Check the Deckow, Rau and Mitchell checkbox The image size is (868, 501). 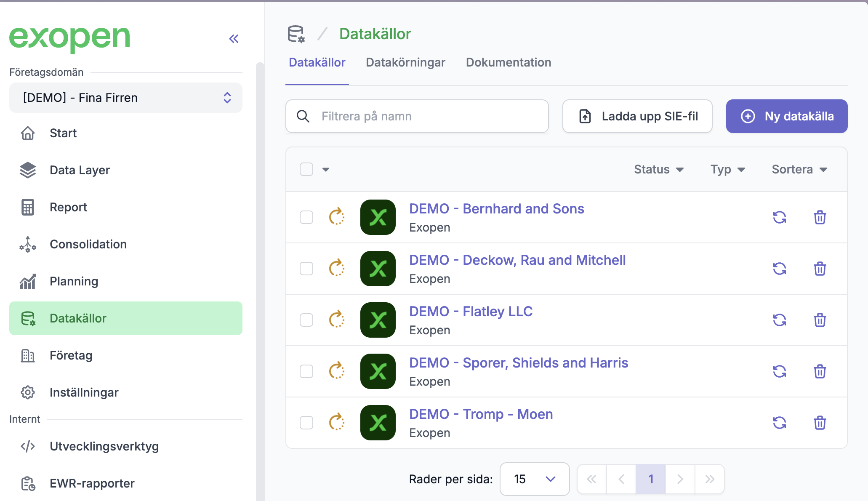coord(306,269)
